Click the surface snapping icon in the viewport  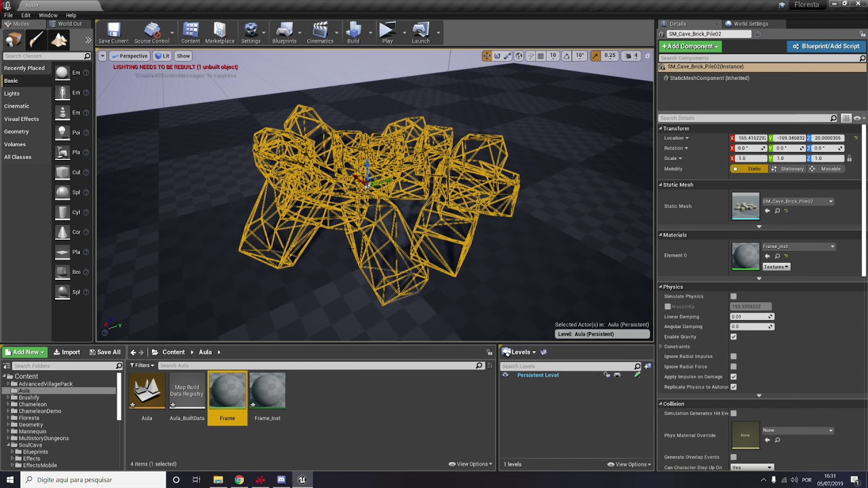[x=530, y=56]
